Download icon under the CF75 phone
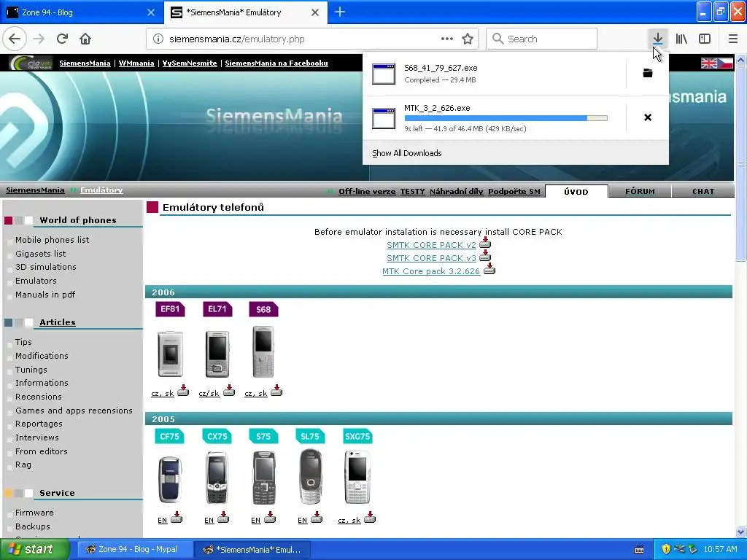Image resolution: width=747 pixels, height=560 pixels. click(177, 517)
